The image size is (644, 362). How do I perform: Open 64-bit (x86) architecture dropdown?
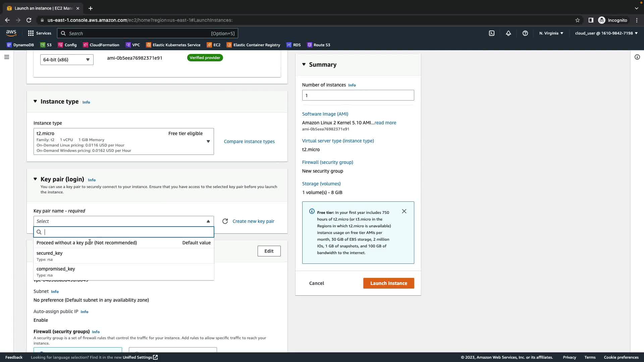coord(67,60)
